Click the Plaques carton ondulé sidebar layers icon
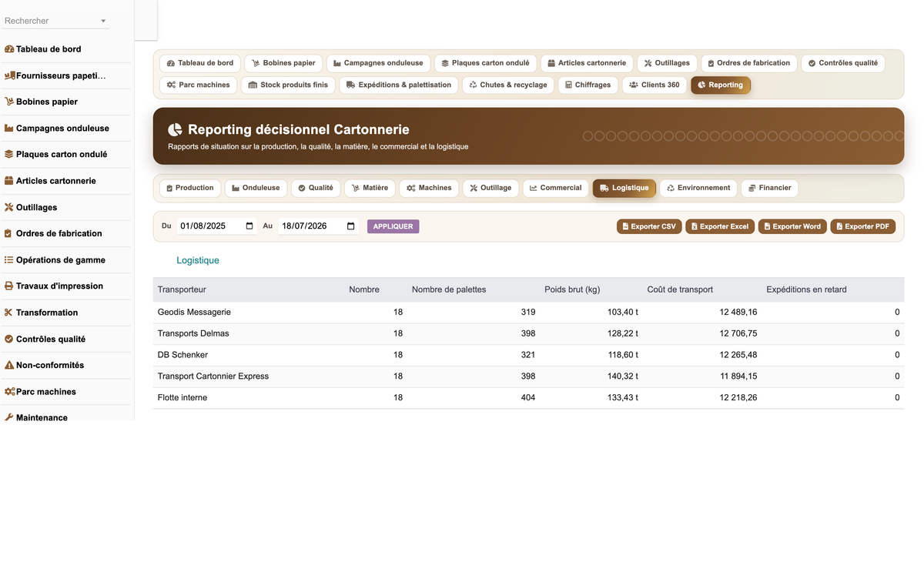This screenshot has width=924, height=572. tap(9, 154)
